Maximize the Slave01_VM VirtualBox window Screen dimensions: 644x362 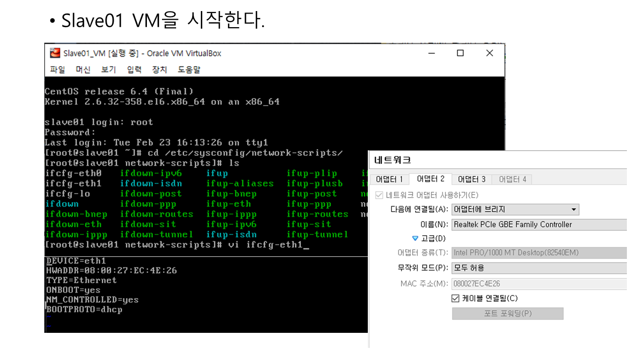tap(460, 53)
